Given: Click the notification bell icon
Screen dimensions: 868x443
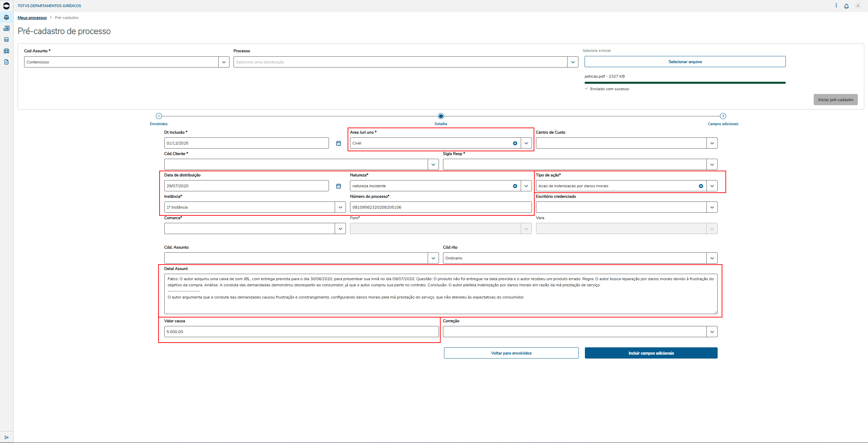Looking at the screenshot, I should point(846,6).
